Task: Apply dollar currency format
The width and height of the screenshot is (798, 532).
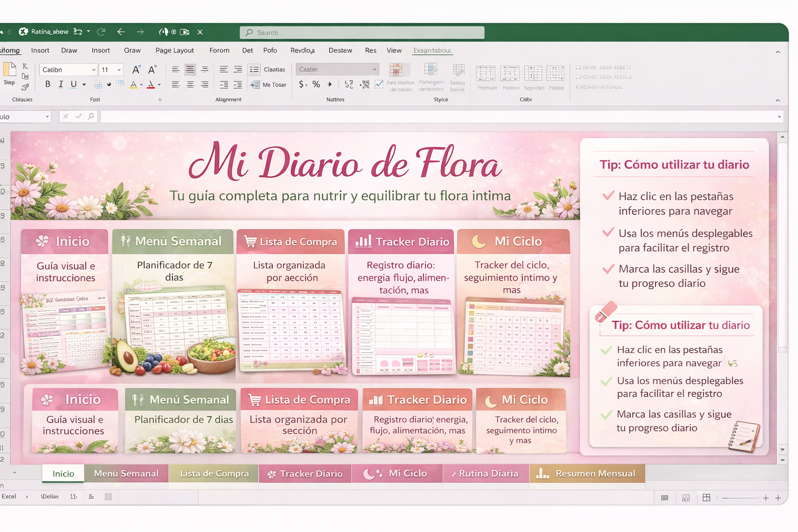Action: [x=302, y=84]
